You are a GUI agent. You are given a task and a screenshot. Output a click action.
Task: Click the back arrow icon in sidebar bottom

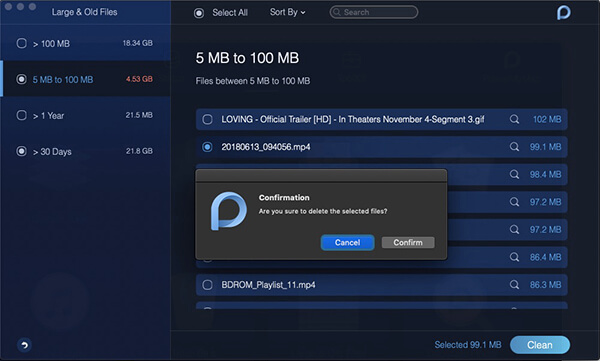(x=24, y=345)
